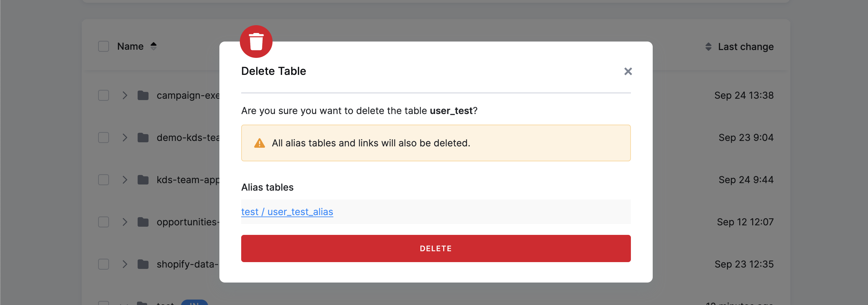The image size is (868, 305).
Task: Expand the kds-team-app bucket row
Action: point(125,180)
